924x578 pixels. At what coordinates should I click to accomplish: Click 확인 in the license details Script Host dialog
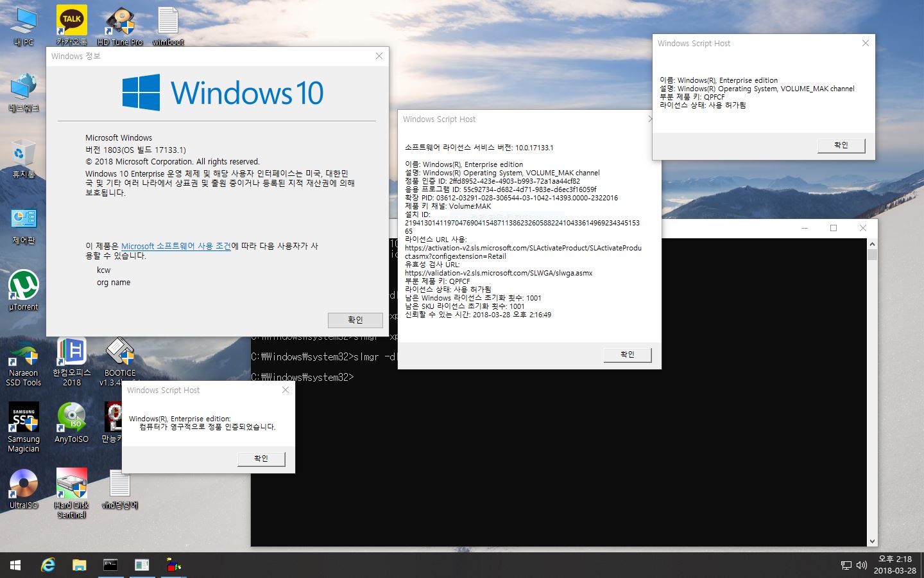click(628, 355)
